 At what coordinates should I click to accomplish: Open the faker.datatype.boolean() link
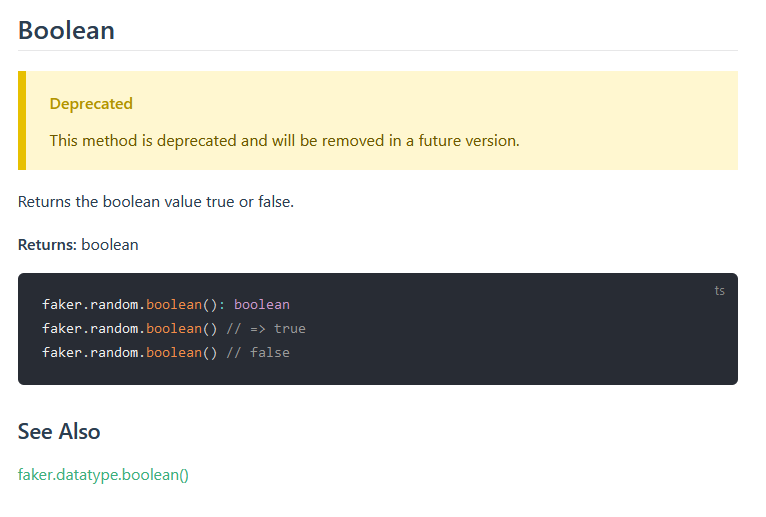tap(103, 474)
